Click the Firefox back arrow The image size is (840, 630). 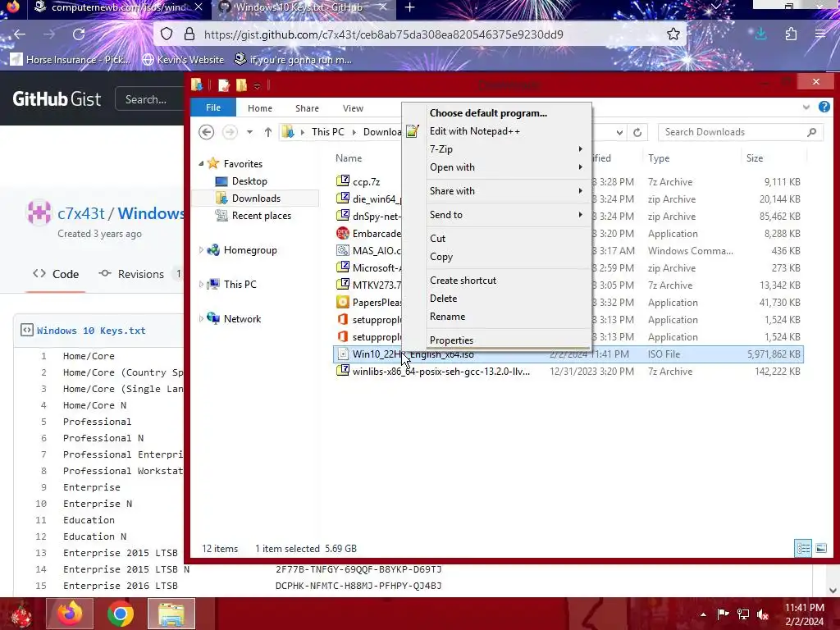[20, 34]
